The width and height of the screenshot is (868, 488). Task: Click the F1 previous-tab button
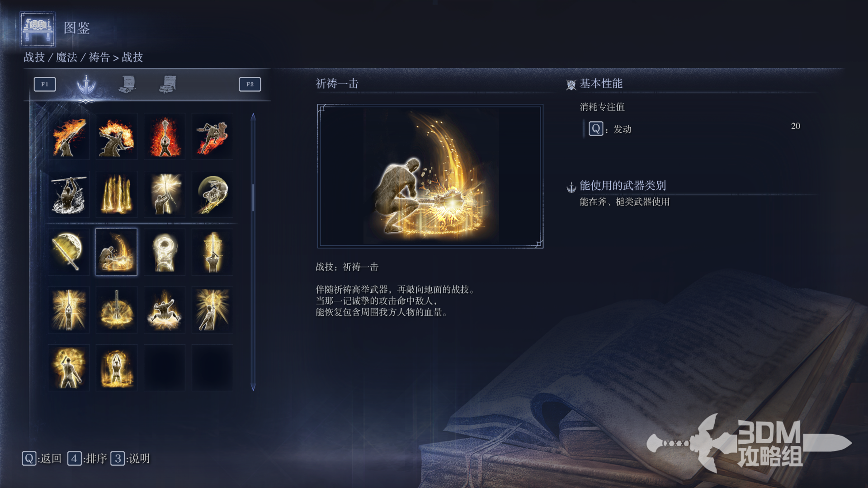(45, 84)
